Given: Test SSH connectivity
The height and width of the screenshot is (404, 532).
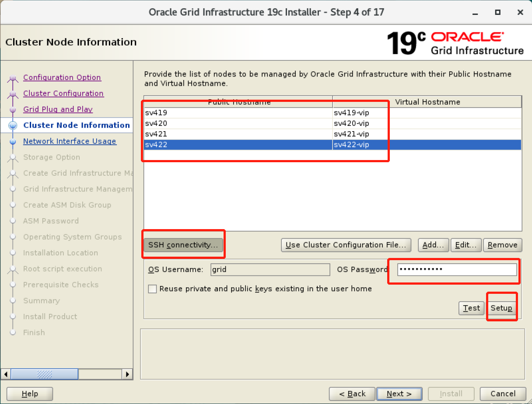Looking at the screenshot, I should coord(472,308).
